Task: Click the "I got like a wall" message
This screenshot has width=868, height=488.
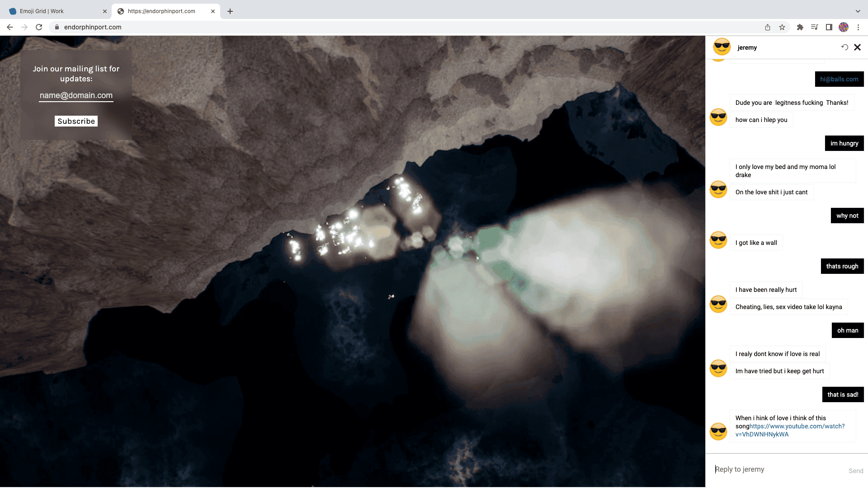Action: tap(756, 243)
